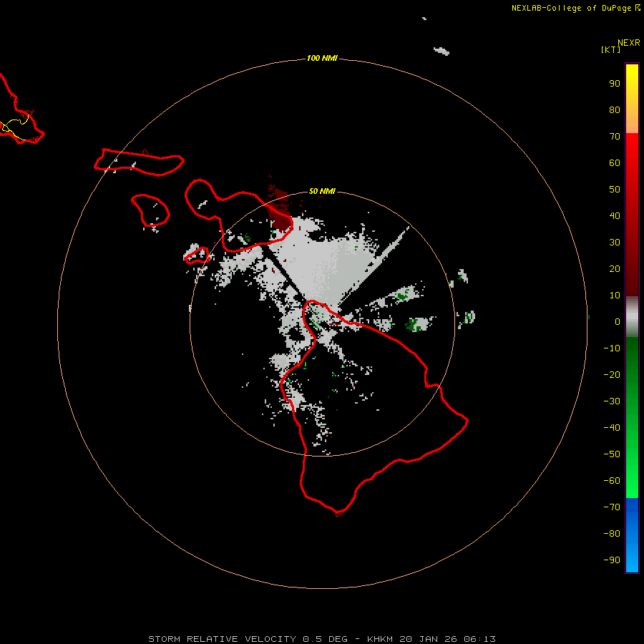Click the 50 NMI range ring label
This screenshot has width=644, height=644.
321,191
